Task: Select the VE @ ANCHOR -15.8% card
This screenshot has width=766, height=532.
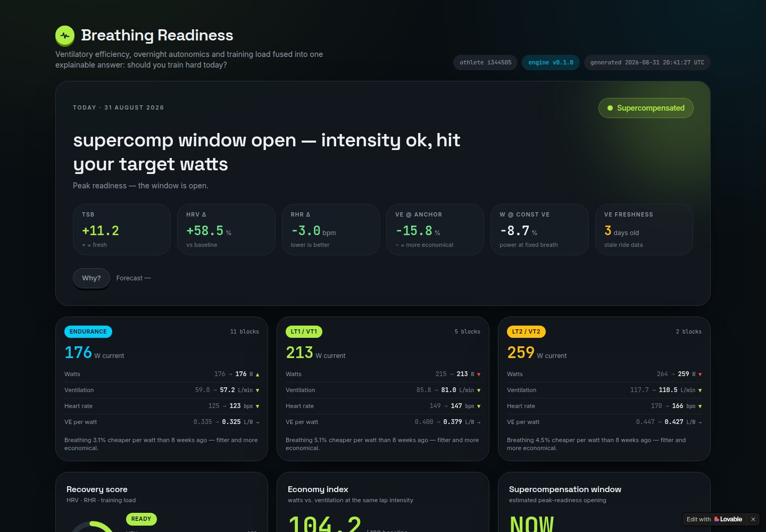Action: tap(435, 230)
